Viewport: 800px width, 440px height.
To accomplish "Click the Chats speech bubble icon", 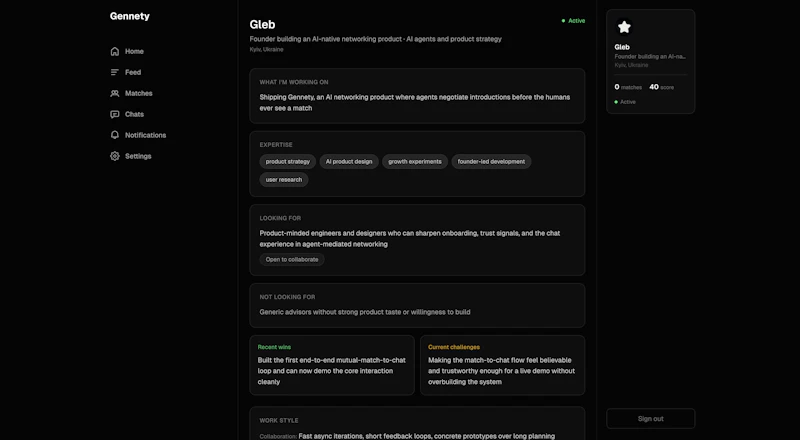I will pyautogui.click(x=115, y=114).
